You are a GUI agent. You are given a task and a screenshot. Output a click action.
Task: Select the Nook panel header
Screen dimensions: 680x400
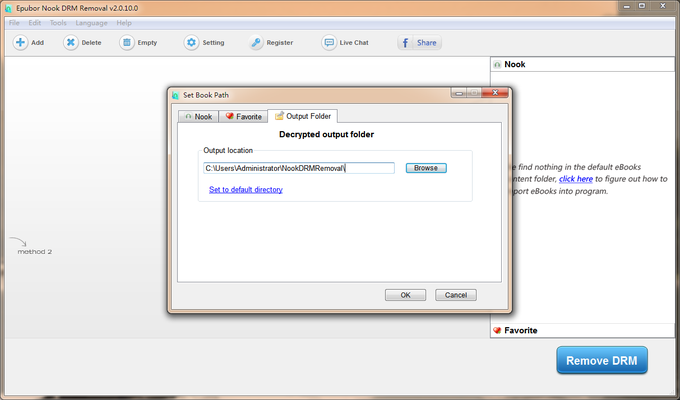pyautogui.click(x=582, y=64)
